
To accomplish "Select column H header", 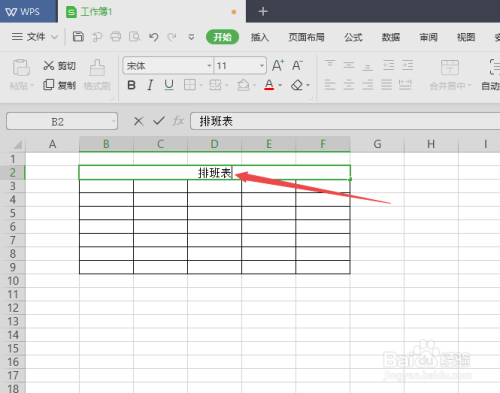I will [x=431, y=144].
